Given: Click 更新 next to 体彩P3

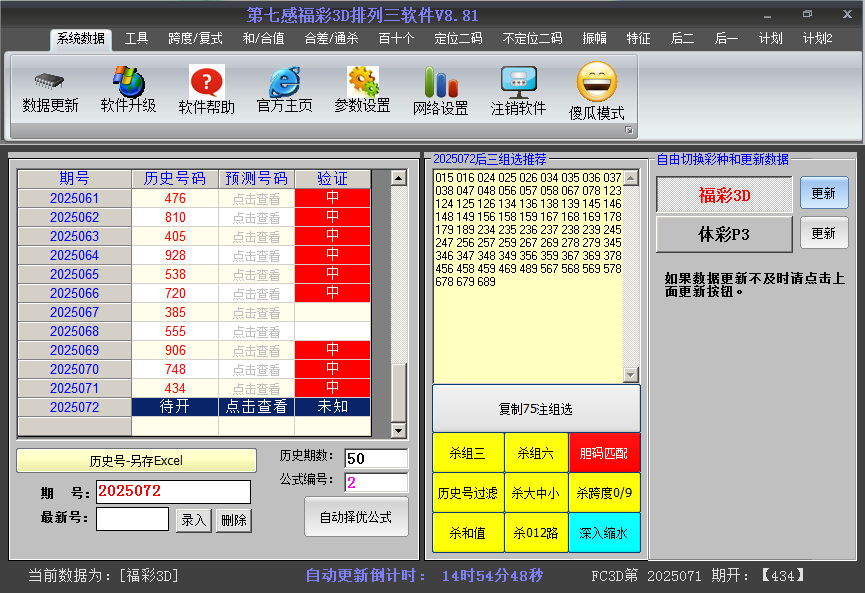Looking at the screenshot, I should [x=824, y=233].
